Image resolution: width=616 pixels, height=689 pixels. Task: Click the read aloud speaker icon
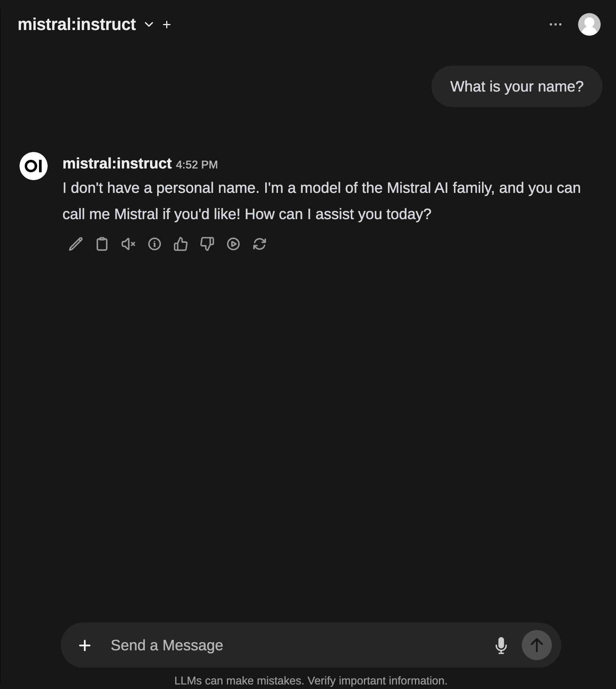coord(128,244)
